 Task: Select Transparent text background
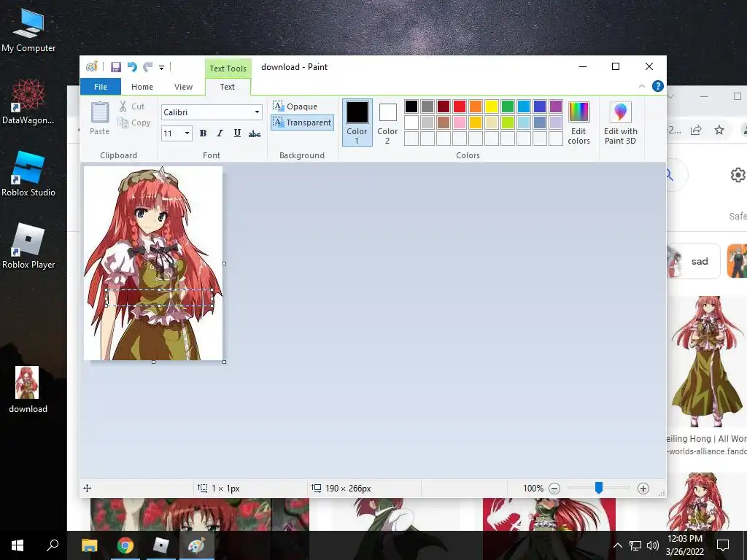click(x=302, y=122)
